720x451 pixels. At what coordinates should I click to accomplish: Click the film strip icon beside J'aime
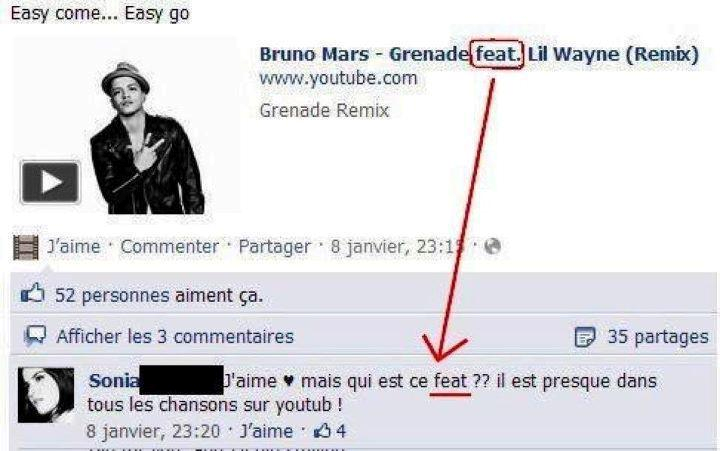(26, 248)
